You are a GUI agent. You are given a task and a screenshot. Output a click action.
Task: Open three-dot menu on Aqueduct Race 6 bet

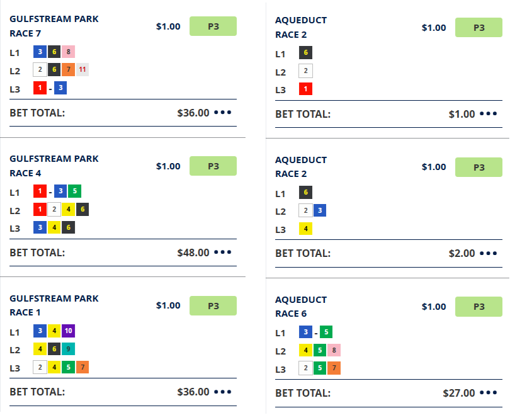coord(489,394)
